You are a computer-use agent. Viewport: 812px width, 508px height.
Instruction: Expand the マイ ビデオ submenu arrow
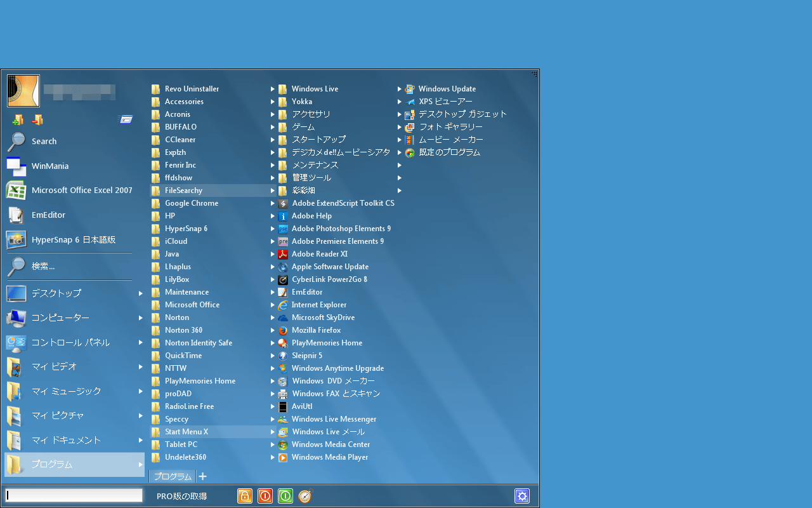click(x=141, y=366)
